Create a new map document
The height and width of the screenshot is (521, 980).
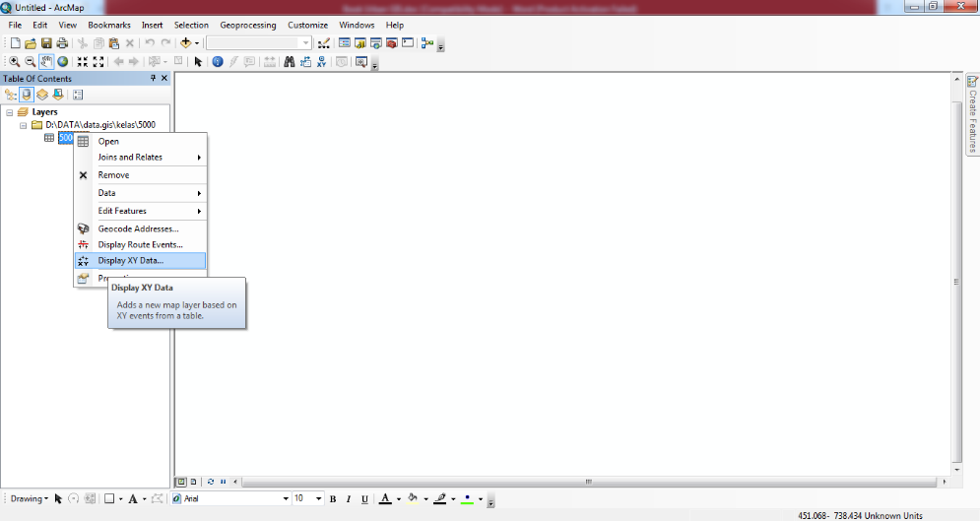pos(15,43)
